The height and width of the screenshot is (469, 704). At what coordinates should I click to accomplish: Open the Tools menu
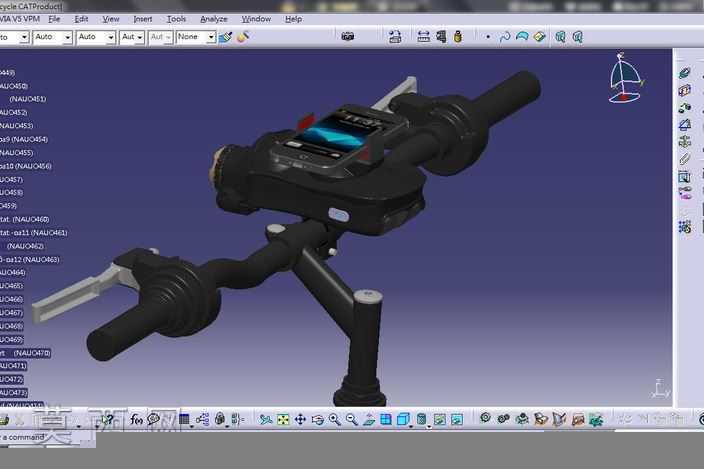(x=176, y=19)
